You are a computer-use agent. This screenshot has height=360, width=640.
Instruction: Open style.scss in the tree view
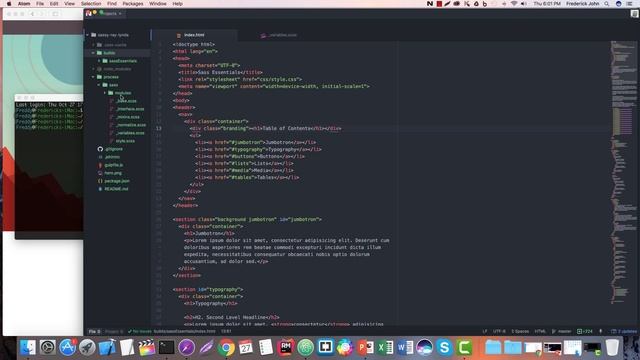[125, 141]
